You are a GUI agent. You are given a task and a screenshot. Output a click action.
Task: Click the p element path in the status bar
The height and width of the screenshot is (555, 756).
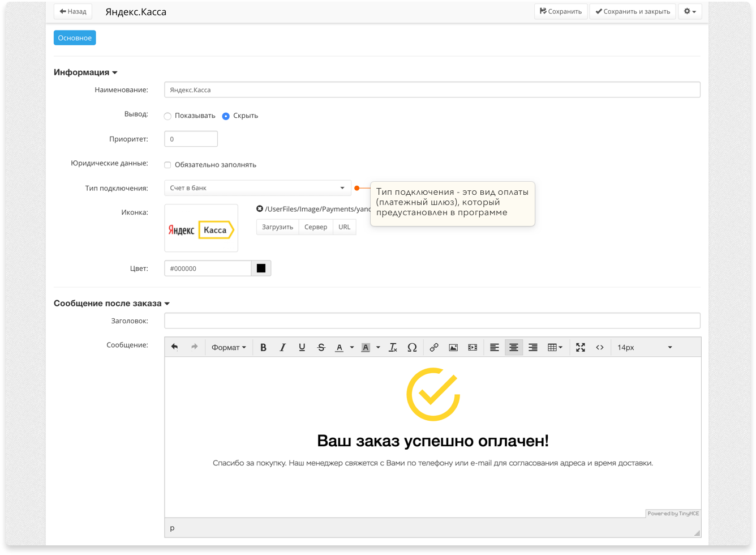pyautogui.click(x=173, y=528)
